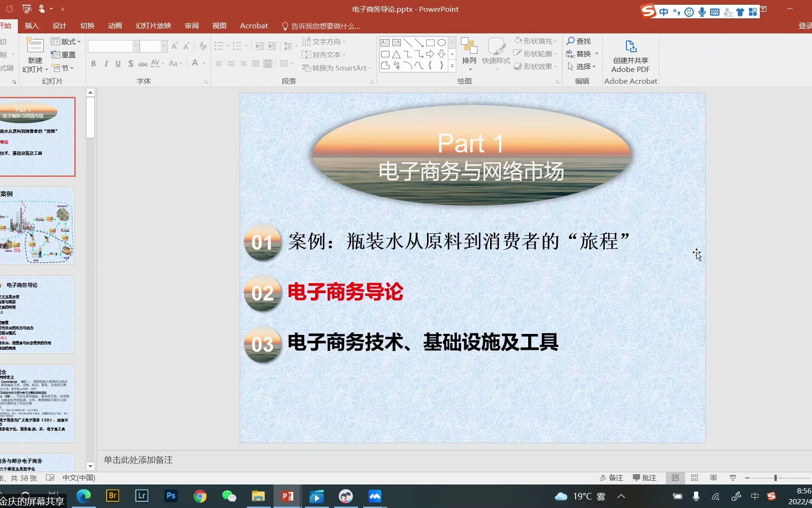The height and width of the screenshot is (508, 812).
Task: Click the Comments (批注) status bar button
Action: (645, 478)
